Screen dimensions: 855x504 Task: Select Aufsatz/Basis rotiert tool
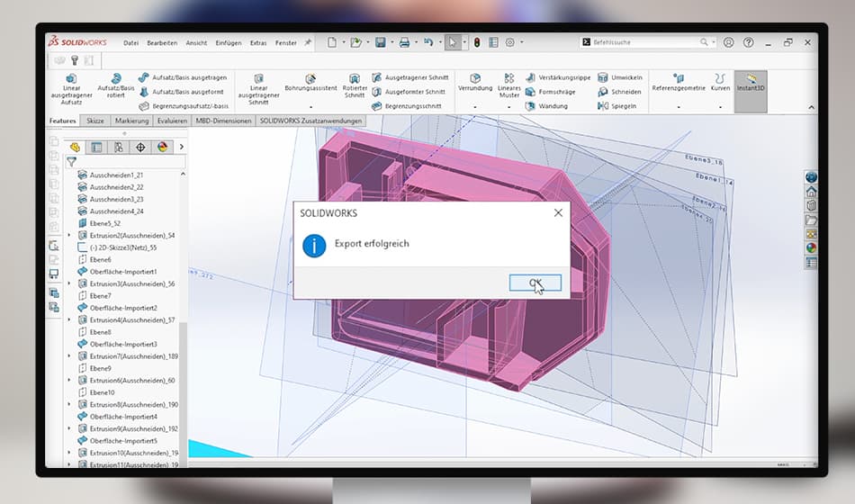point(115,85)
